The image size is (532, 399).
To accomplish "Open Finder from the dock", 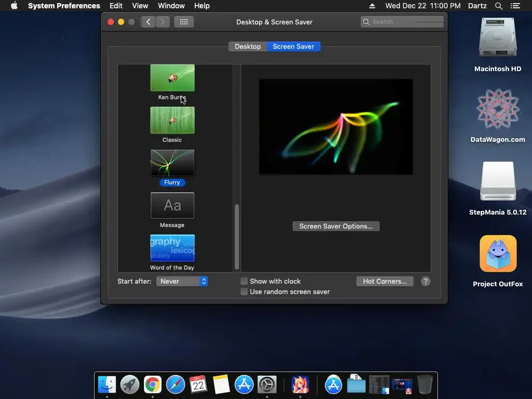I will [107, 384].
